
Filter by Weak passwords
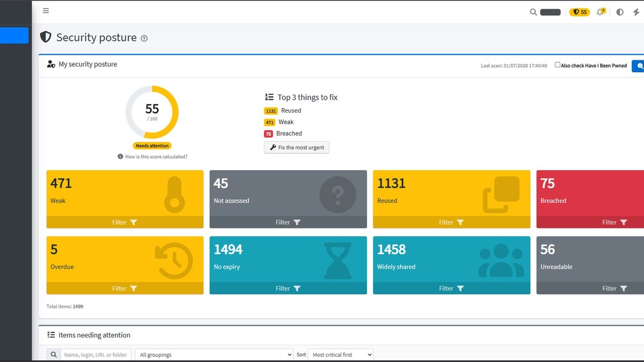125,222
